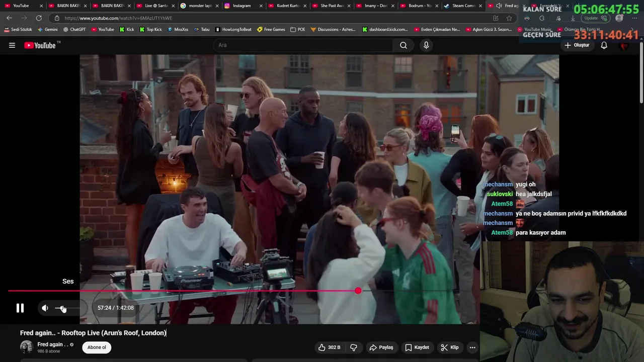The image size is (644, 362).
Task: Close the Instagram tab
Action: (x=261, y=6)
